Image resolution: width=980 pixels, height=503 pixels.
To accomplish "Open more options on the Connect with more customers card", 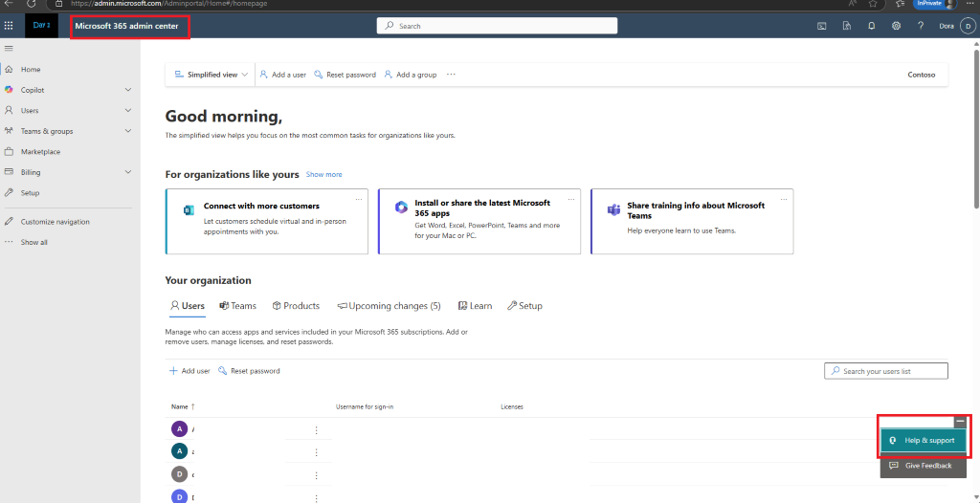I will pos(359,199).
